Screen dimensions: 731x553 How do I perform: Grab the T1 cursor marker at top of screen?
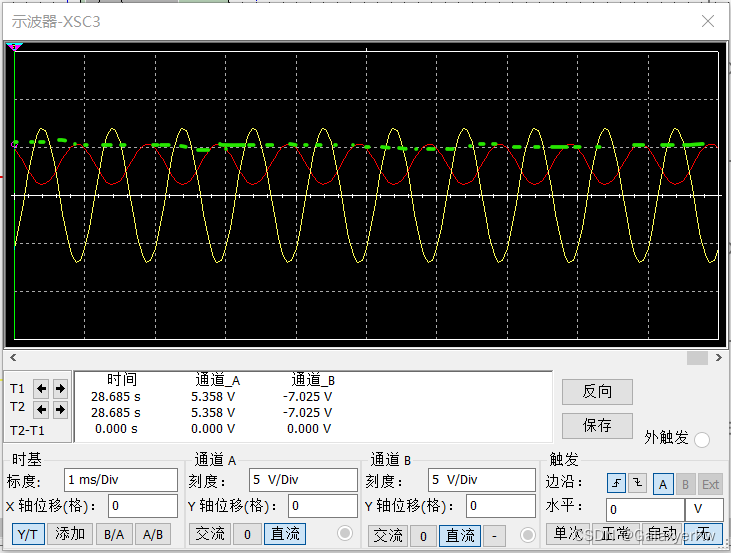coord(14,46)
